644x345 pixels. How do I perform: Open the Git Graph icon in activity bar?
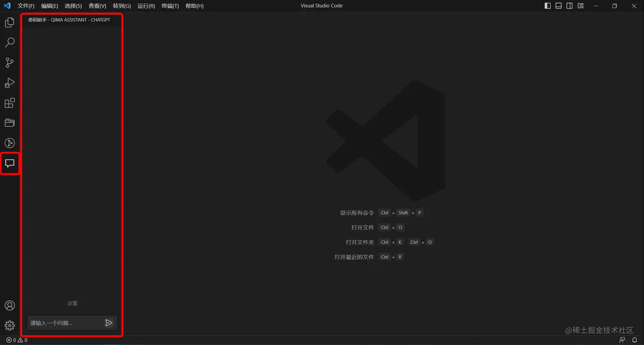pos(9,143)
